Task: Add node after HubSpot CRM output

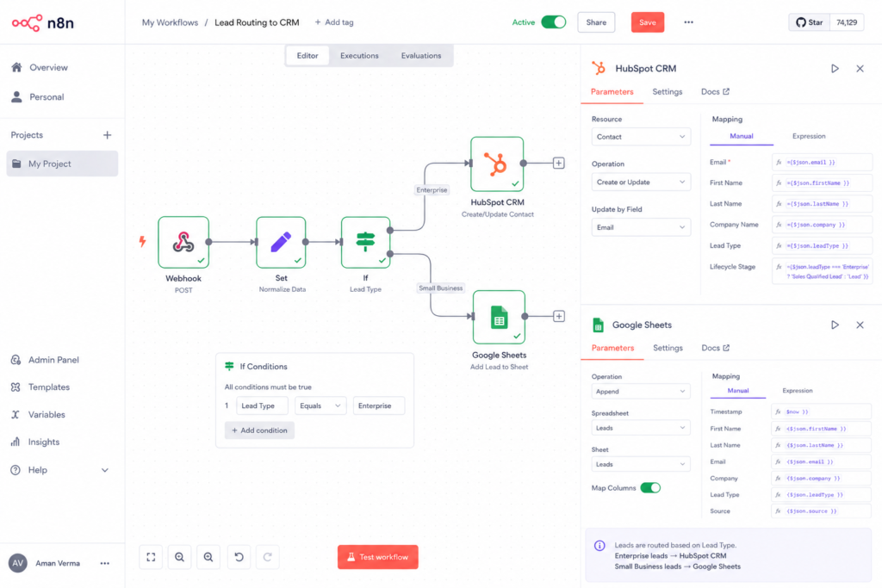Action: coord(558,163)
